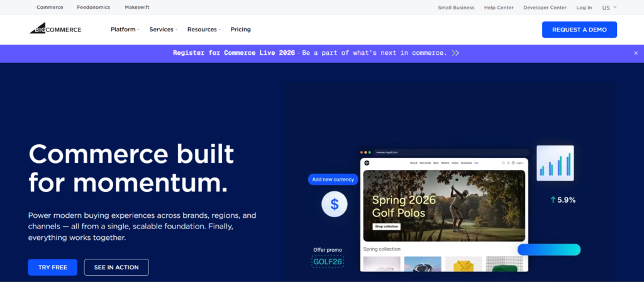Image resolution: width=644 pixels, height=282 pixels.
Task: Click Register for Commerce Live 2026 text
Action: [x=234, y=53]
